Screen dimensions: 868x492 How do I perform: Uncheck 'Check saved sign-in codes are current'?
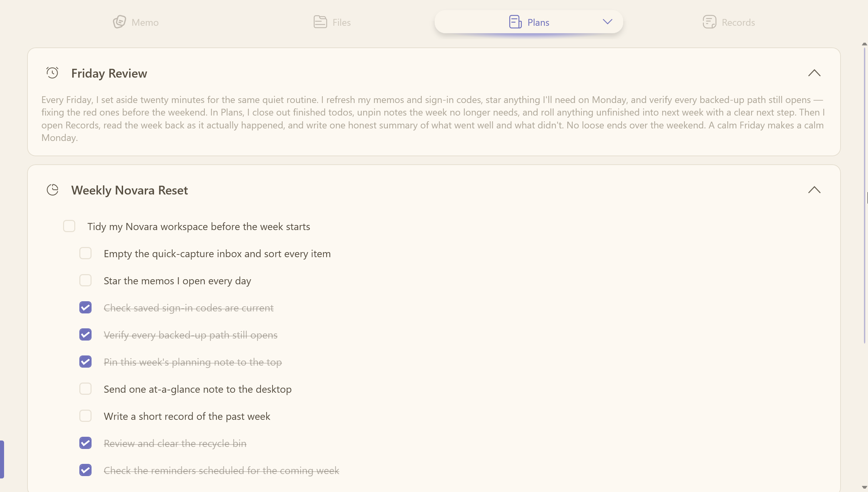pyautogui.click(x=85, y=307)
